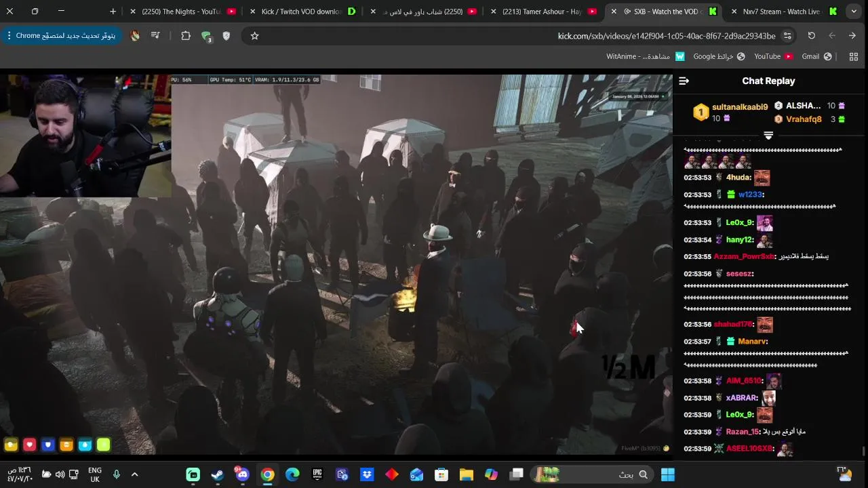Viewport: 868px width, 488px height.
Task: Reload the page
Action: coord(811,36)
